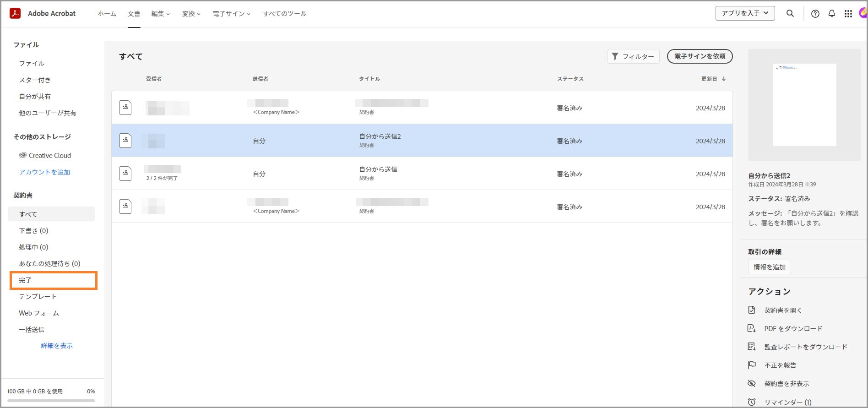
Task: Click the 契約書を開く action text
Action: (783, 310)
